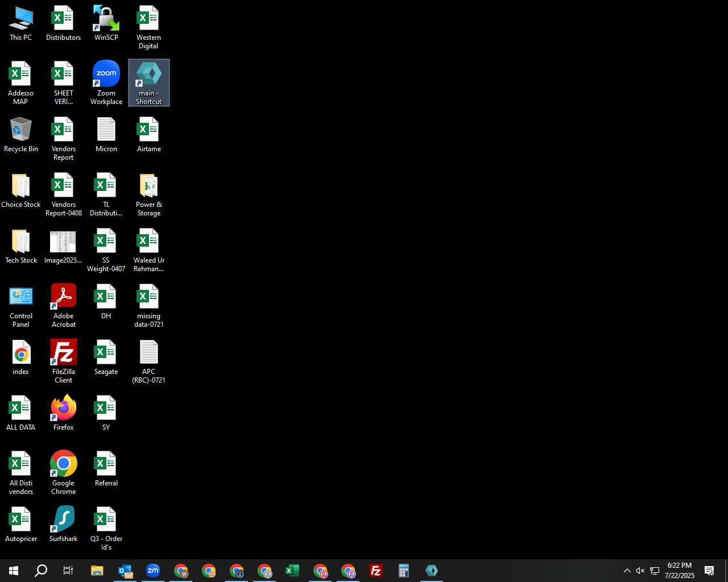The image size is (728, 582).
Task: Select the Seagate Excel file
Action: (x=106, y=358)
